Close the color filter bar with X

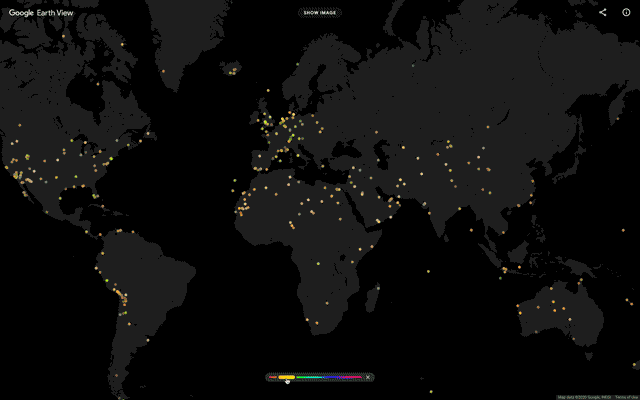click(x=369, y=377)
